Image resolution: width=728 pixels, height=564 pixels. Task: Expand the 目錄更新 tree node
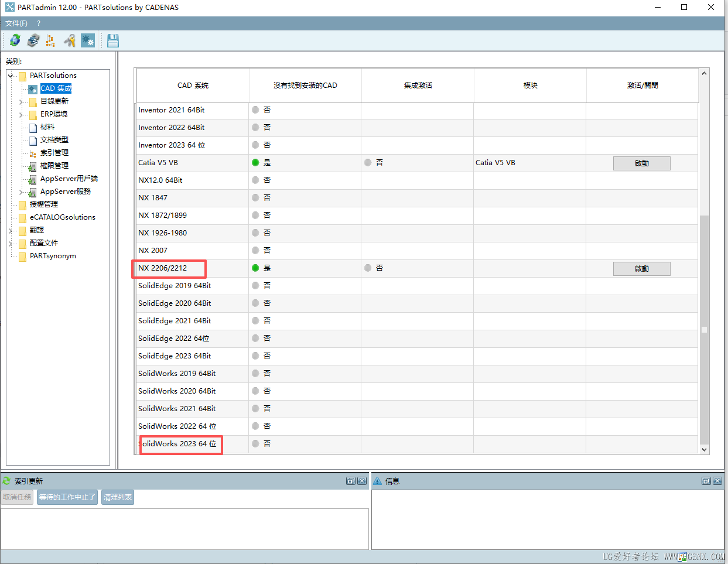pyautogui.click(x=21, y=101)
